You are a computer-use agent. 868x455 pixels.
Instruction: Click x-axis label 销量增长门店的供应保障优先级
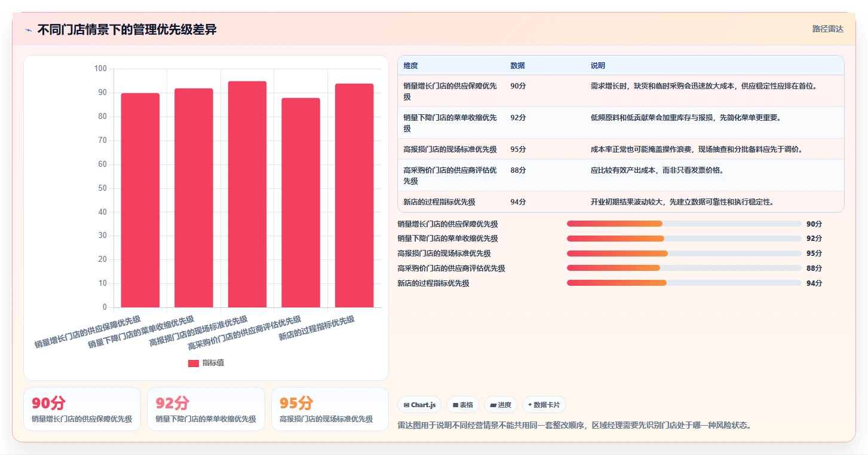[88, 332]
